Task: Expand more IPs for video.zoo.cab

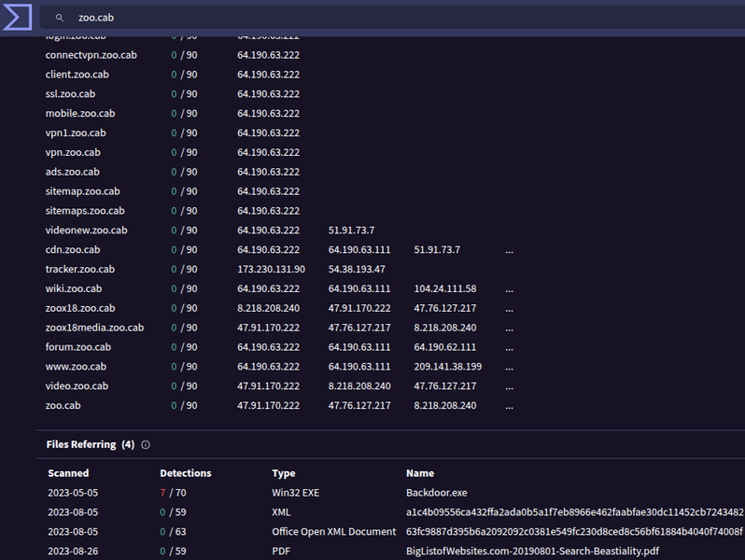Action: (509, 386)
